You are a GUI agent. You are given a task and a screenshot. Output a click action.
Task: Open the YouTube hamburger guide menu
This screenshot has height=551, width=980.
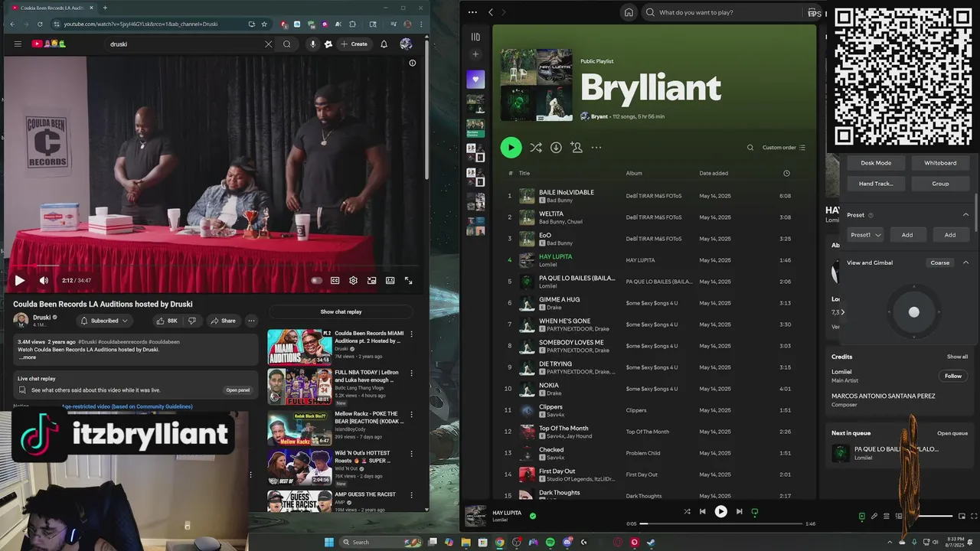pyautogui.click(x=18, y=44)
